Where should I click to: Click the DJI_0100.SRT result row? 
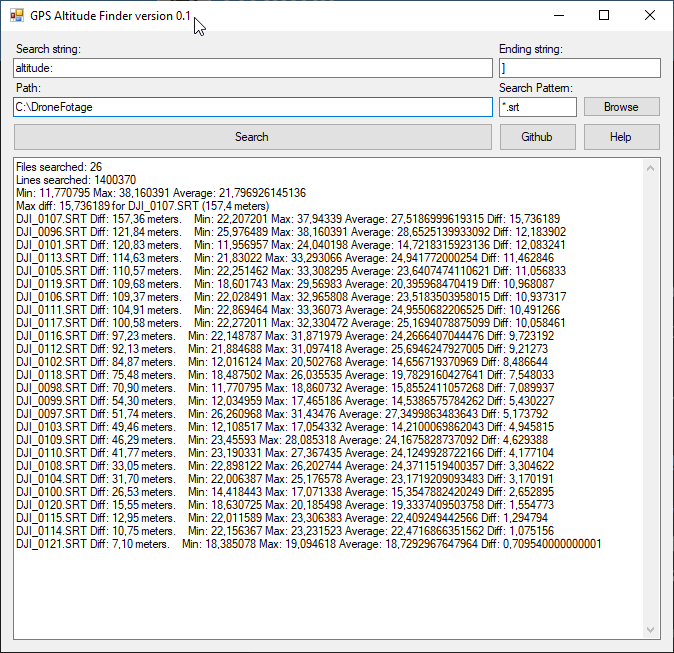(285, 492)
